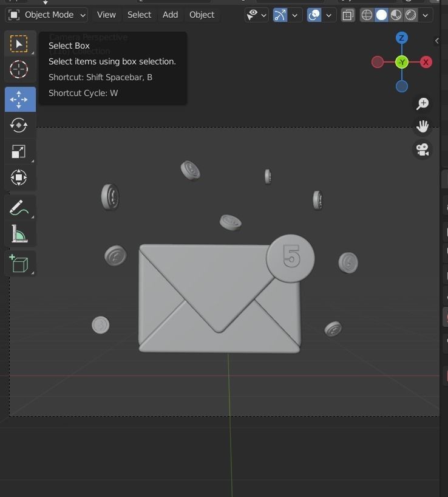
Task: Click the negative X axis gizmo circle
Action: point(378,62)
